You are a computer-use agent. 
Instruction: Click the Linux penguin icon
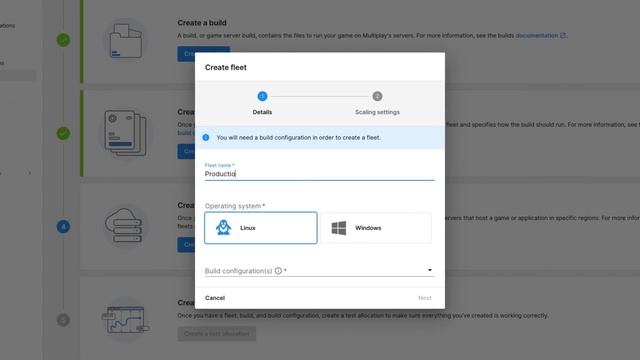click(223, 228)
